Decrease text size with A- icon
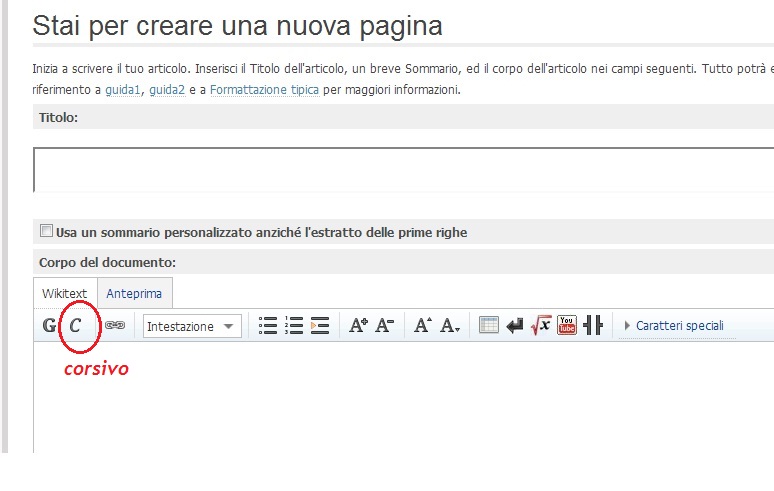The height and width of the screenshot is (491, 774). [x=385, y=326]
